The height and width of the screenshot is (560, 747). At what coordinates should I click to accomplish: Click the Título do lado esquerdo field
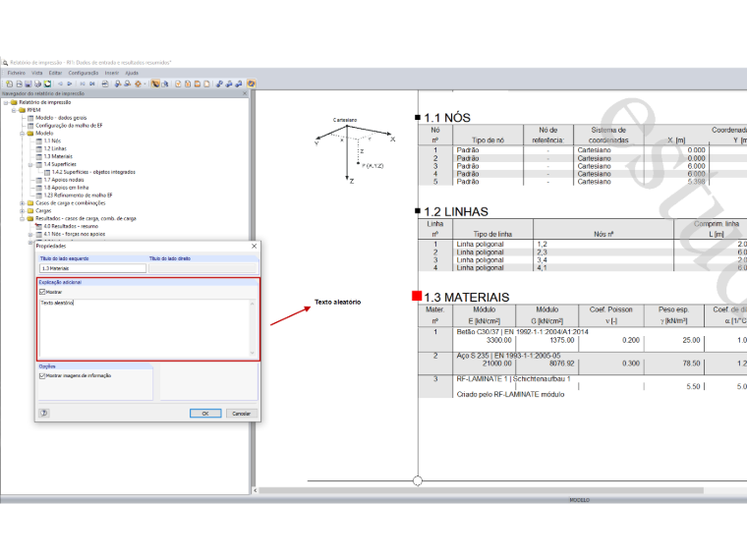click(x=92, y=268)
